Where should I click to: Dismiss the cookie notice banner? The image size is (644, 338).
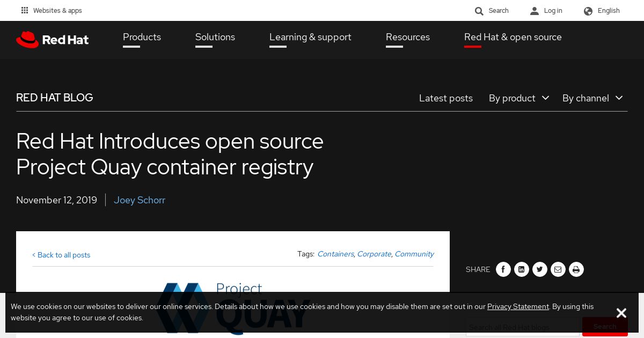point(621,313)
